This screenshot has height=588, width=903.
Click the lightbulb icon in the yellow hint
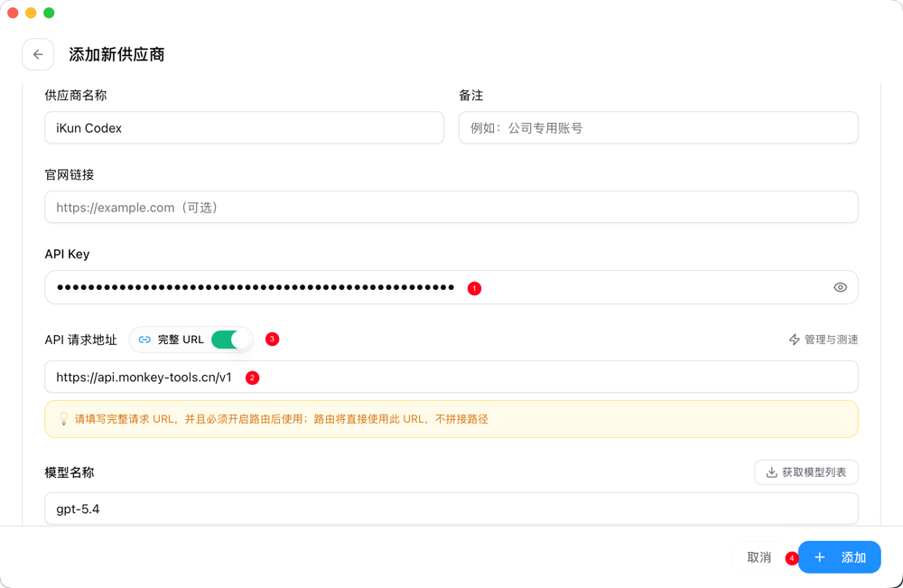(x=64, y=419)
